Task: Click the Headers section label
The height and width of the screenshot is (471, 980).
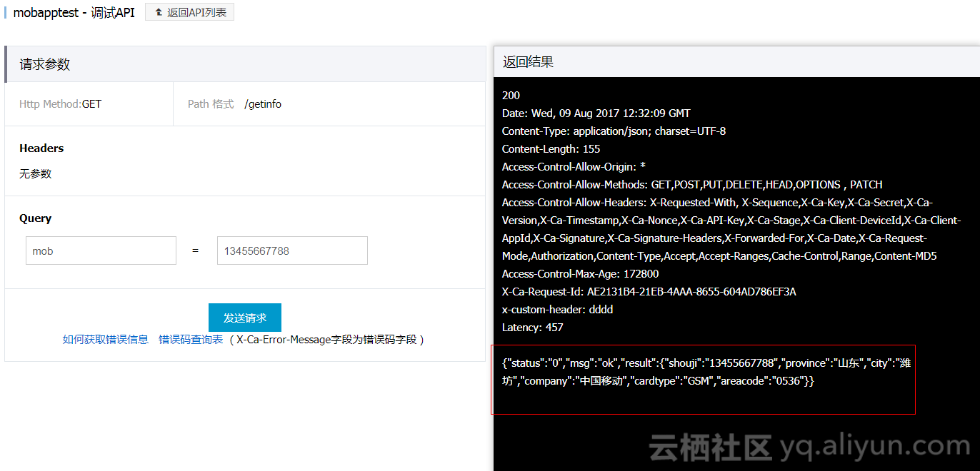Action: 41,148
